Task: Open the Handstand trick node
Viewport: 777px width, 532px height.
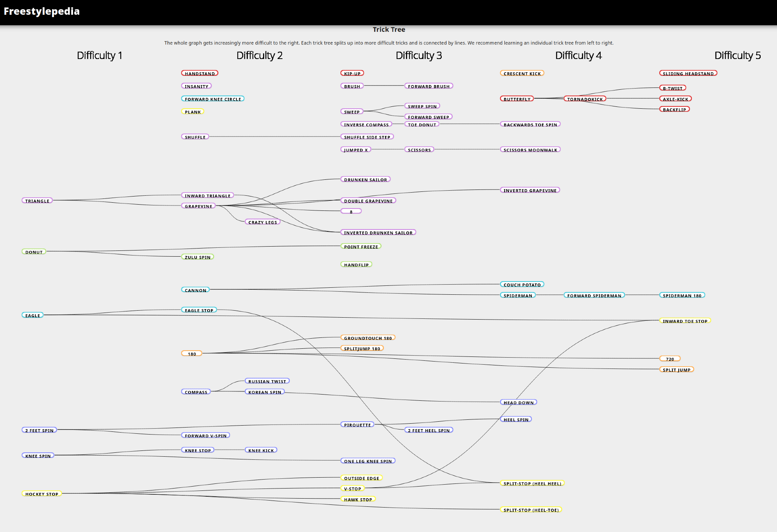Action: (200, 73)
